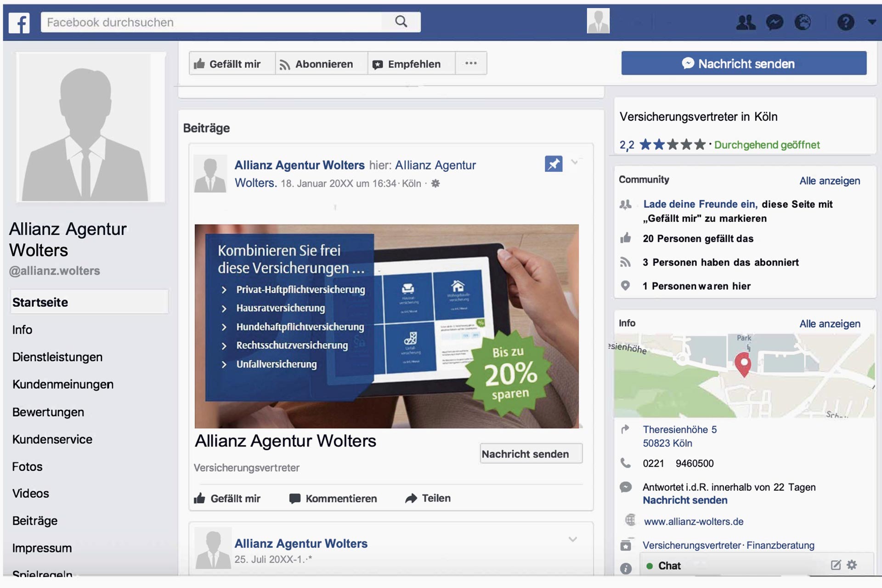Open the three-dots more actions menu
This screenshot has width=882, height=588.
click(x=471, y=63)
